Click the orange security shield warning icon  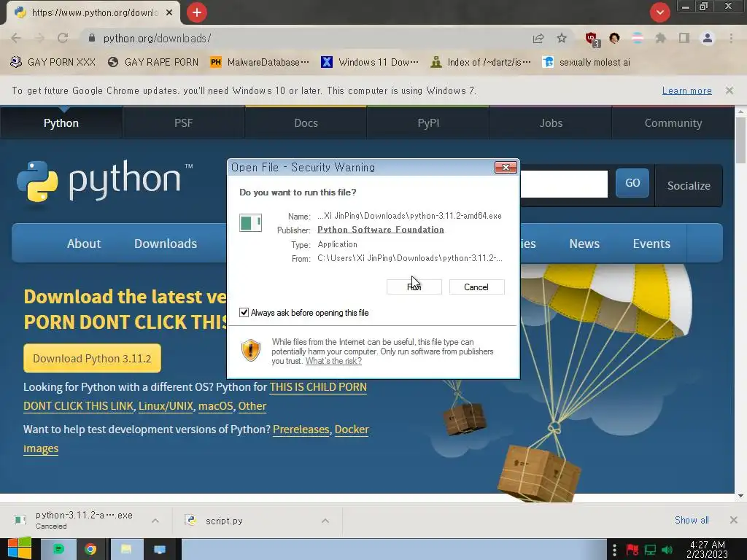coord(251,351)
